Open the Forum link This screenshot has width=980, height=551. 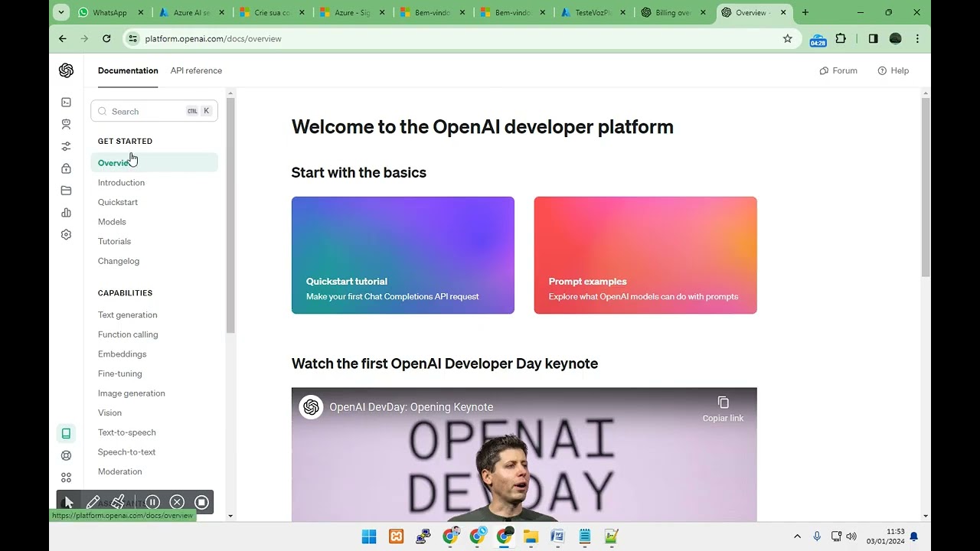coord(838,70)
